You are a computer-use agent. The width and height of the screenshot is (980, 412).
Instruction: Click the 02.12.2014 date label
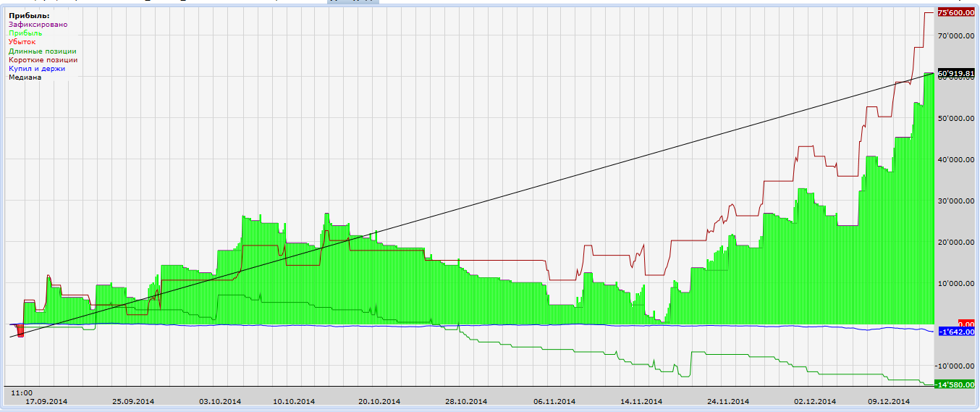tap(815, 401)
